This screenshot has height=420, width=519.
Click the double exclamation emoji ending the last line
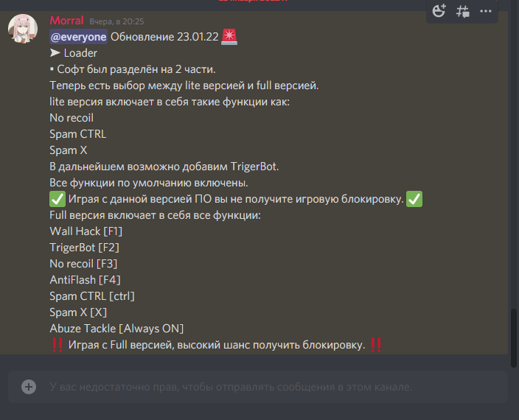click(x=376, y=345)
